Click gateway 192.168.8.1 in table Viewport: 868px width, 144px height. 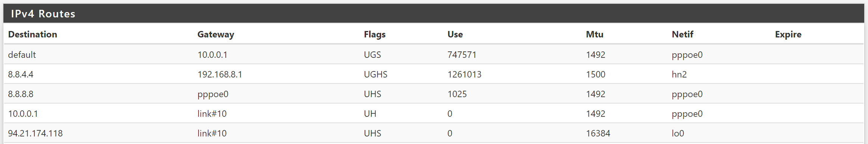220,74
